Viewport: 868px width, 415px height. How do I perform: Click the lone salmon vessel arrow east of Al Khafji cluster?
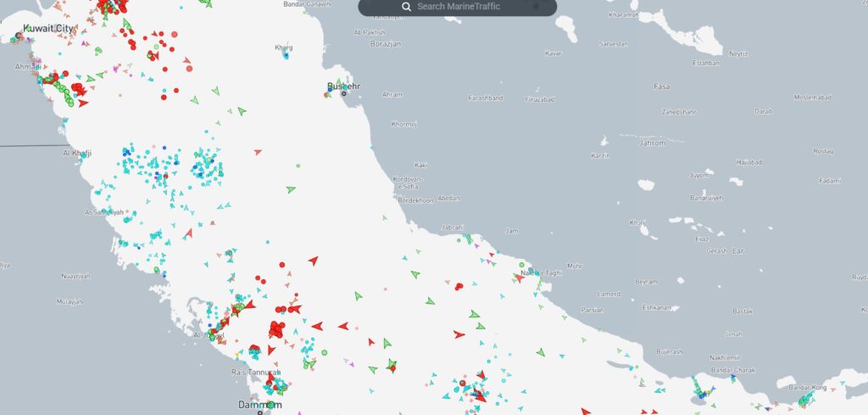pyautogui.click(x=257, y=152)
